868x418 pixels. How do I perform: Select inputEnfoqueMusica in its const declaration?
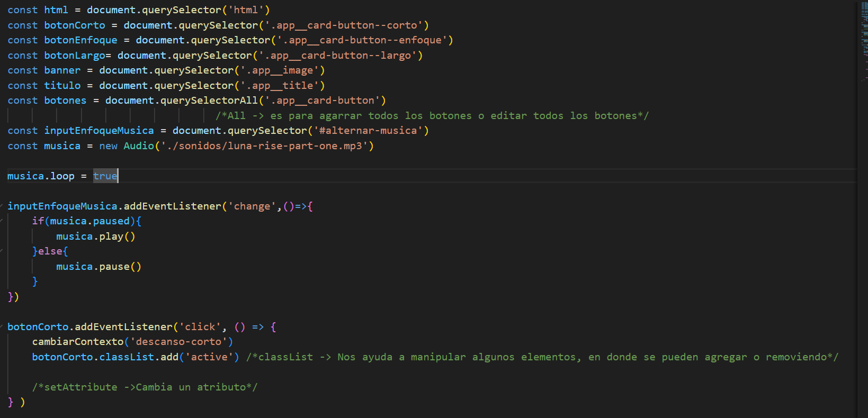[x=99, y=131]
